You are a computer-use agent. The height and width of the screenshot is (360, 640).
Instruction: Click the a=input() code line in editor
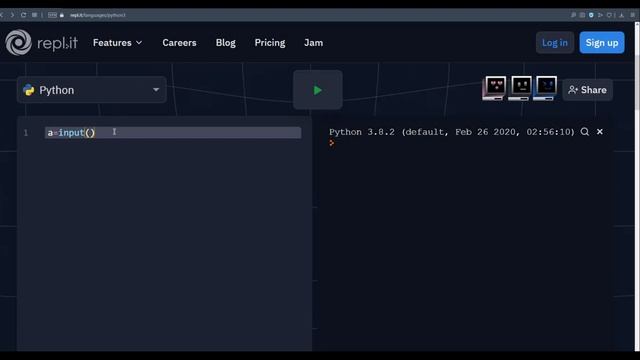[x=173, y=133]
